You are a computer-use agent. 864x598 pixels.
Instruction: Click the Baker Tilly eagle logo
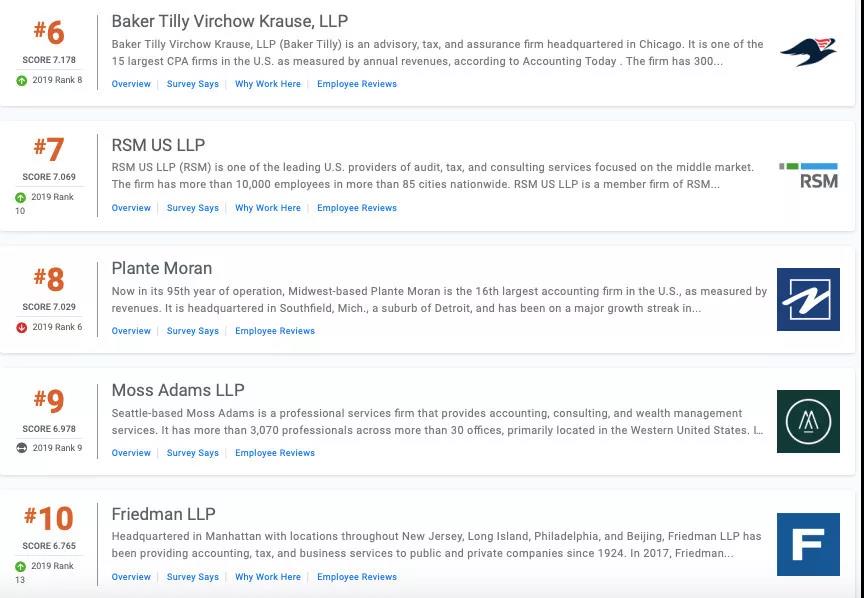pyautogui.click(x=808, y=52)
